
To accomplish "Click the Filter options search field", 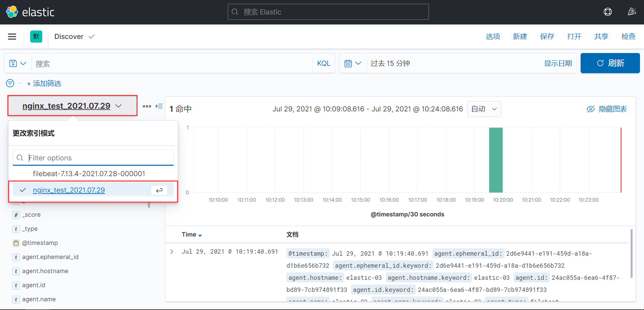I will (93, 158).
